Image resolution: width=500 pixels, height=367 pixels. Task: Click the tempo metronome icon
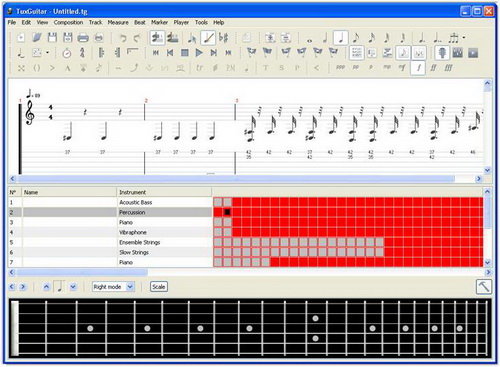point(67,53)
